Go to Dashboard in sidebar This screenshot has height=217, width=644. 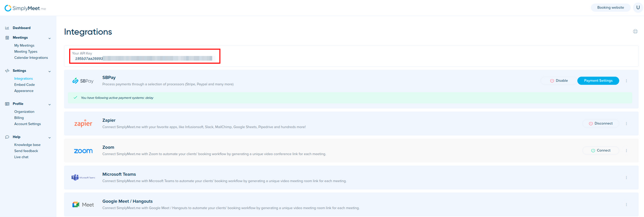pyautogui.click(x=21, y=28)
